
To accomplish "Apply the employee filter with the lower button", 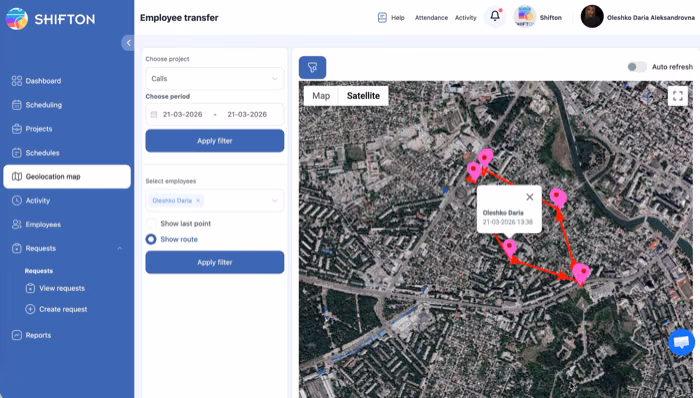I will (x=215, y=262).
